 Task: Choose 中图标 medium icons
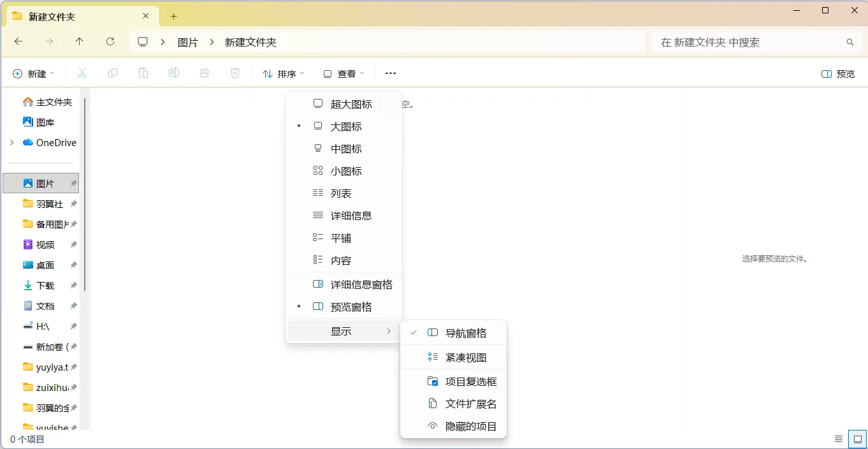point(344,149)
